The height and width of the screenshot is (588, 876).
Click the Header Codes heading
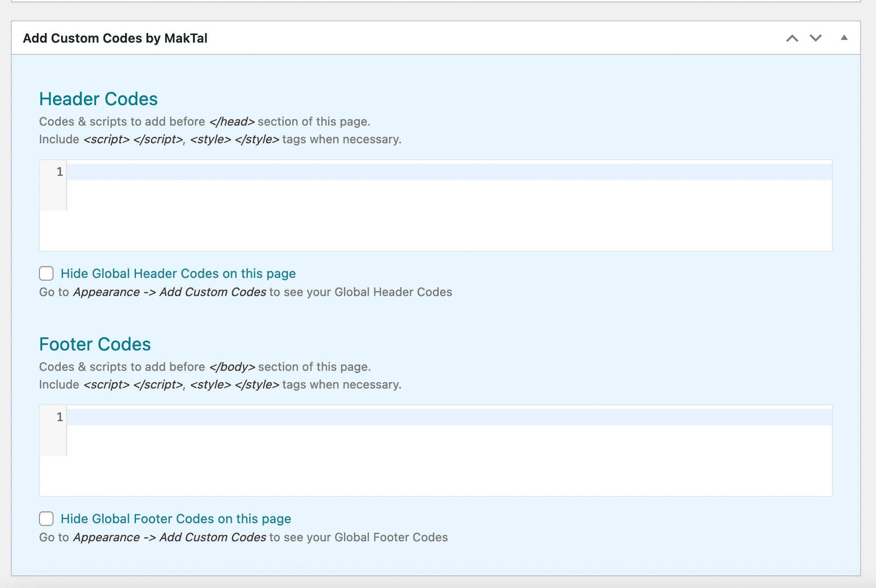click(98, 99)
